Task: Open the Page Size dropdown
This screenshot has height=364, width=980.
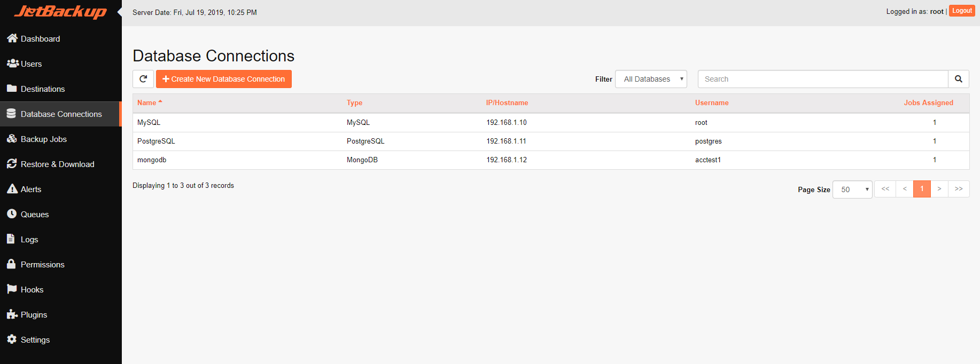Action: 852,189
